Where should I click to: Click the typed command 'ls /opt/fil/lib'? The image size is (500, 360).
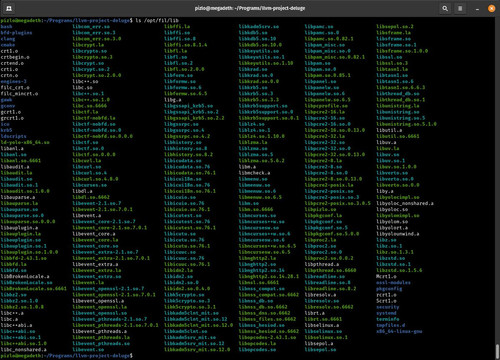coord(157,21)
